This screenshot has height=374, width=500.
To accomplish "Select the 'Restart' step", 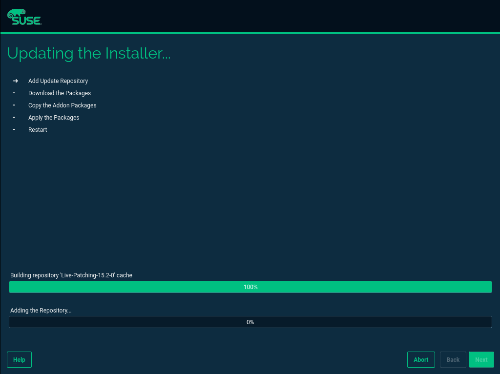I will (38, 130).
